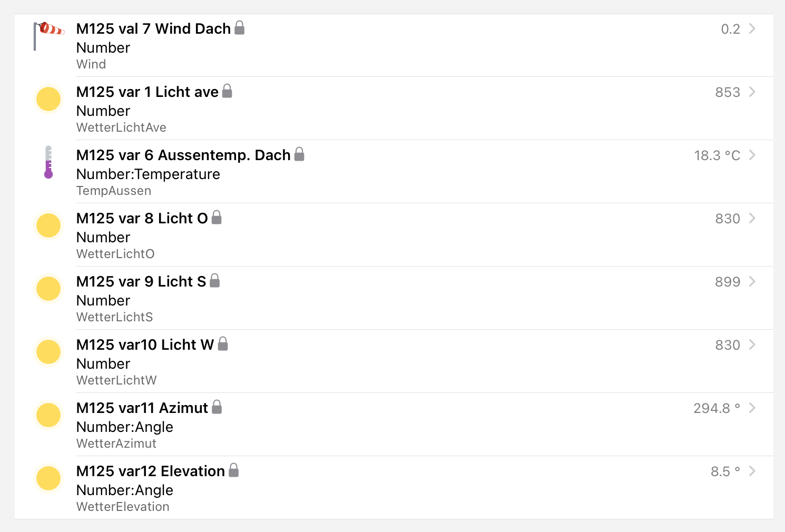This screenshot has height=532, width=785.
Task: Click the thermometer icon for Aussentemp. Dach
Action: pos(48,162)
